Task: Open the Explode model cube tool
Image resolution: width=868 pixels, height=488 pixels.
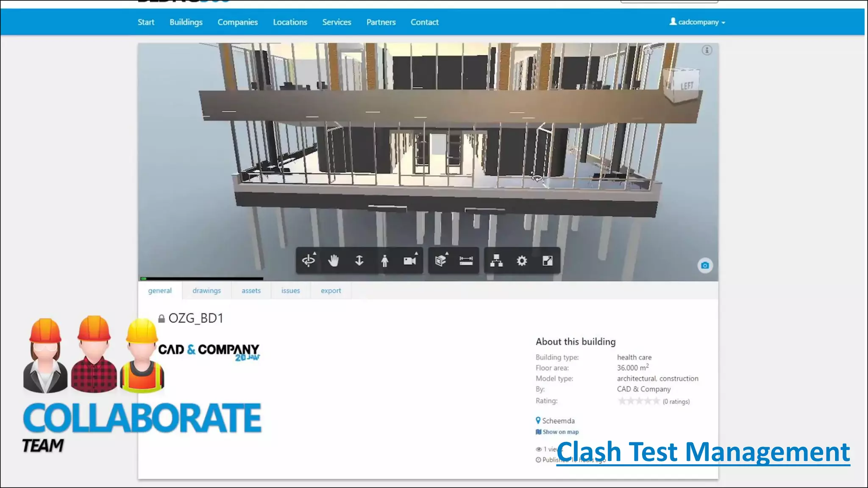Action: point(441,260)
